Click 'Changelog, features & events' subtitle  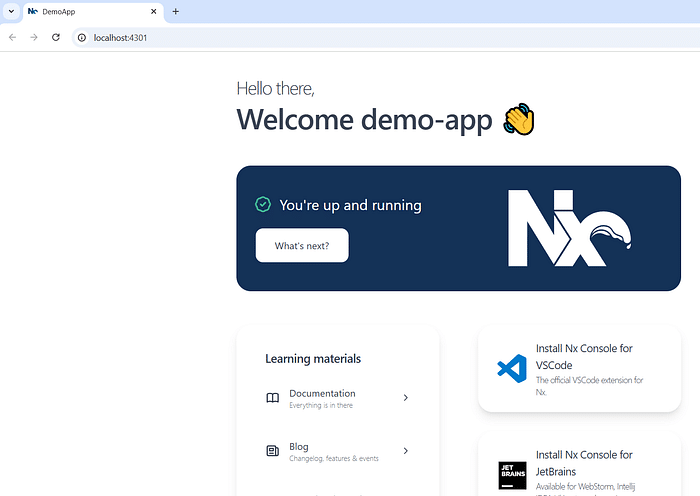334,458
